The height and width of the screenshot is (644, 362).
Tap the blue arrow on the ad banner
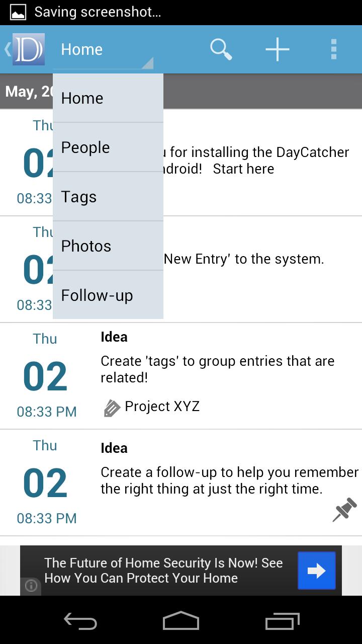click(x=316, y=570)
